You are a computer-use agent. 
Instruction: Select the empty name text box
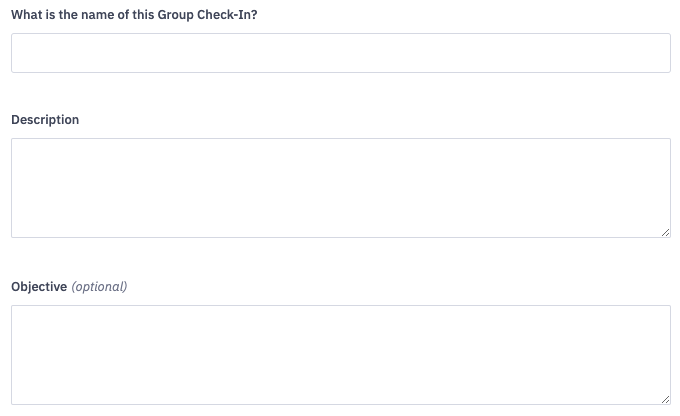point(340,53)
